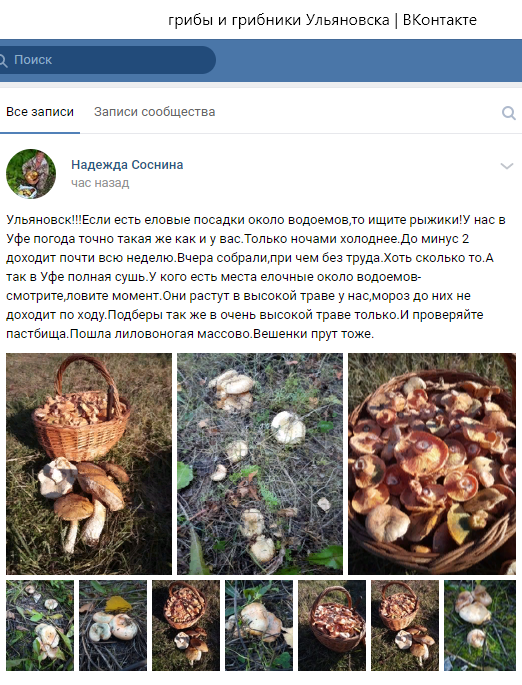Expand the post options chevron
The image size is (522, 685).
tap(506, 166)
